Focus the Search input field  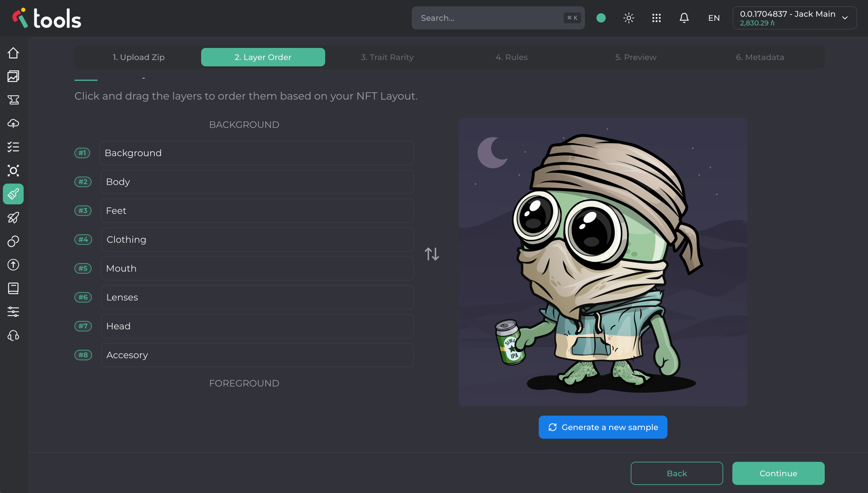coord(490,18)
